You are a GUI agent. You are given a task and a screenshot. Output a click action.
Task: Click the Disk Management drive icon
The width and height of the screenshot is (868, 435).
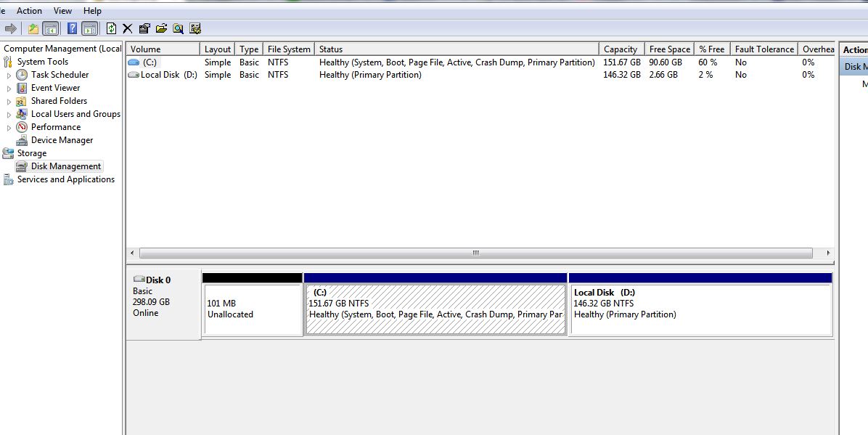point(22,166)
